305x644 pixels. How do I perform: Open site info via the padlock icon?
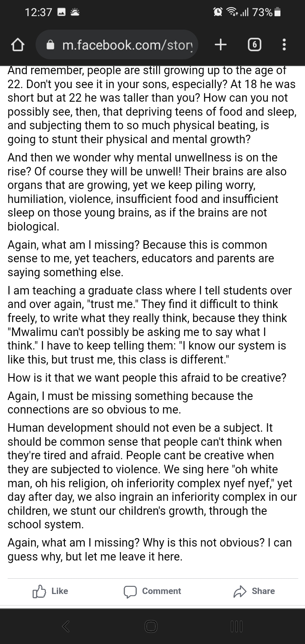[50, 44]
